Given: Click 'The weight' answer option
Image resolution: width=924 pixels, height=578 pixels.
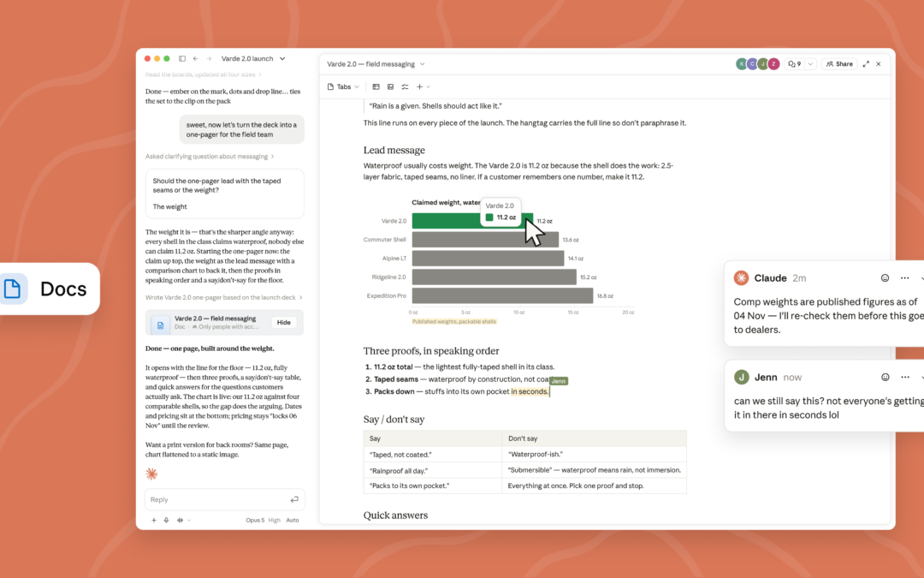Looking at the screenshot, I should pyautogui.click(x=169, y=206).
